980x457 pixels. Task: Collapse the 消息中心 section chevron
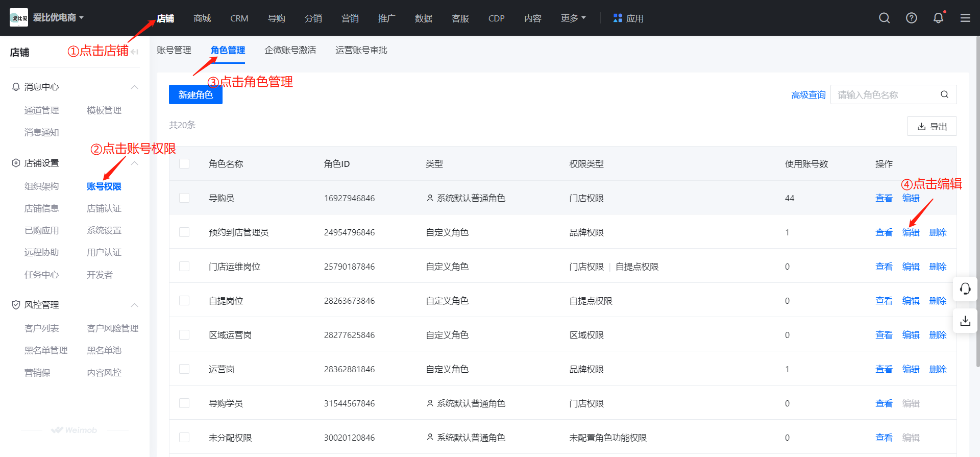(135, 87)
